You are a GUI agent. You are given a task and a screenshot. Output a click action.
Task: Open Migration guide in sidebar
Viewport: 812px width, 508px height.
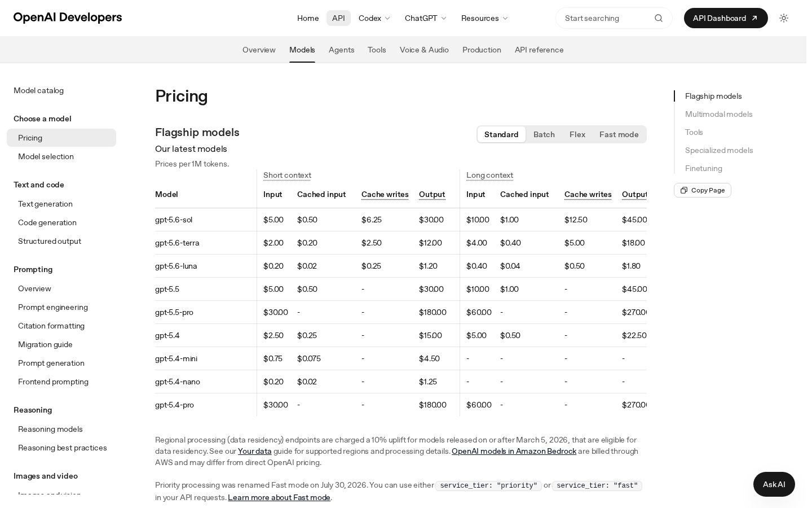[61, 344]
